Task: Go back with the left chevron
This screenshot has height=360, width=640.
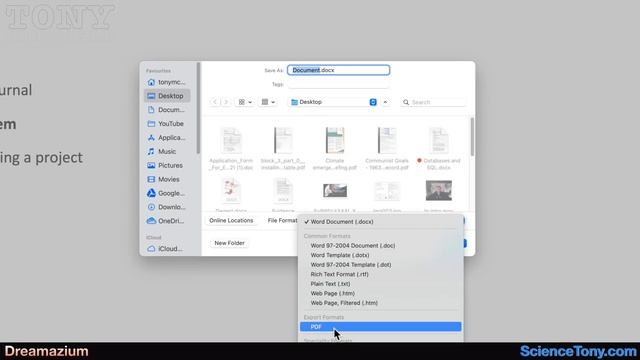Action: point(215,102)
